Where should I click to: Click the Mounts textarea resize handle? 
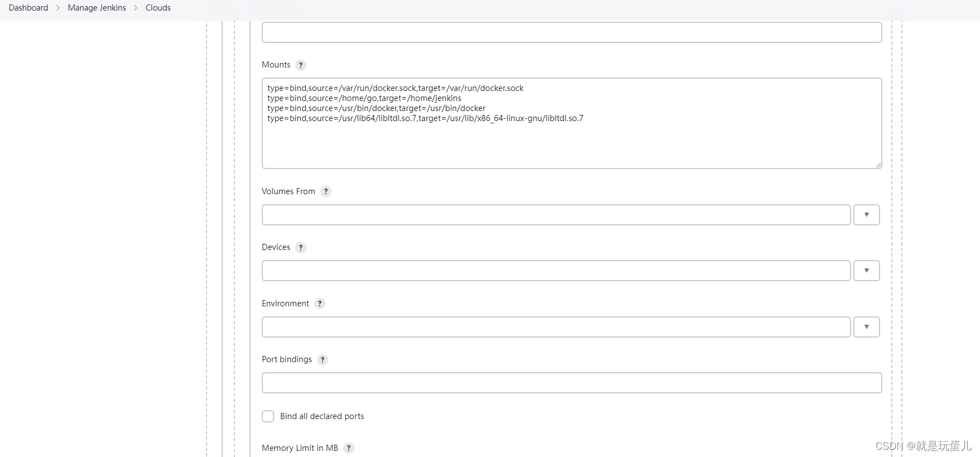[878, 165]
